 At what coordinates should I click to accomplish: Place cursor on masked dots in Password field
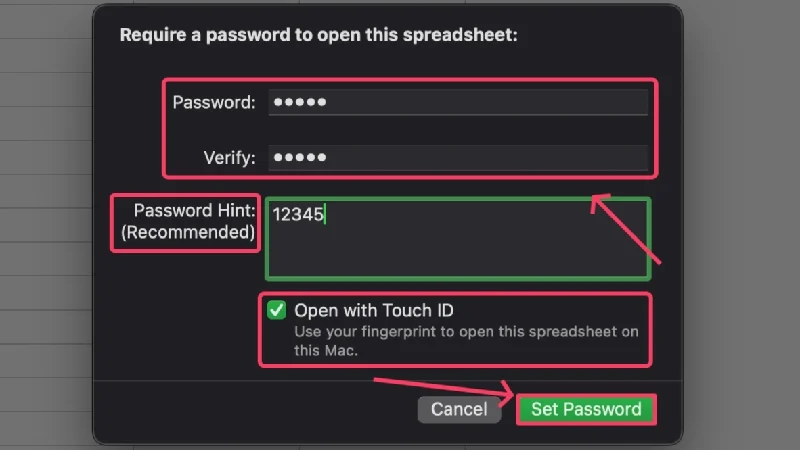tap(301, 103)
